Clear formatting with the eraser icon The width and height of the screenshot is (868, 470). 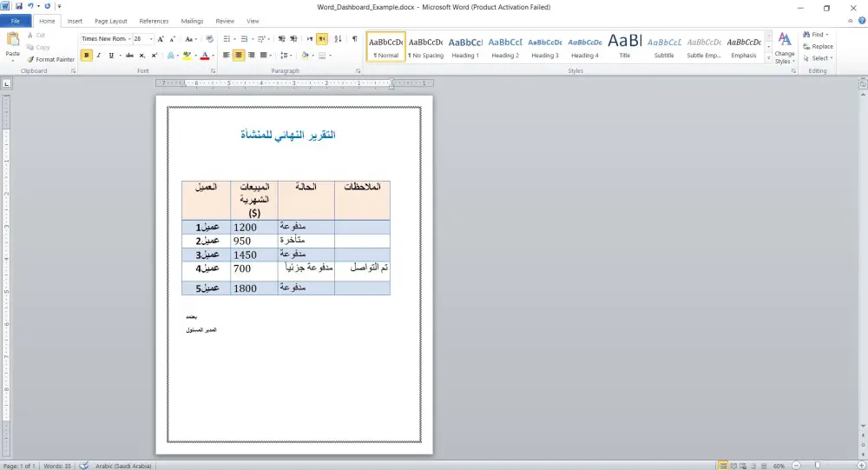point(209,39)
